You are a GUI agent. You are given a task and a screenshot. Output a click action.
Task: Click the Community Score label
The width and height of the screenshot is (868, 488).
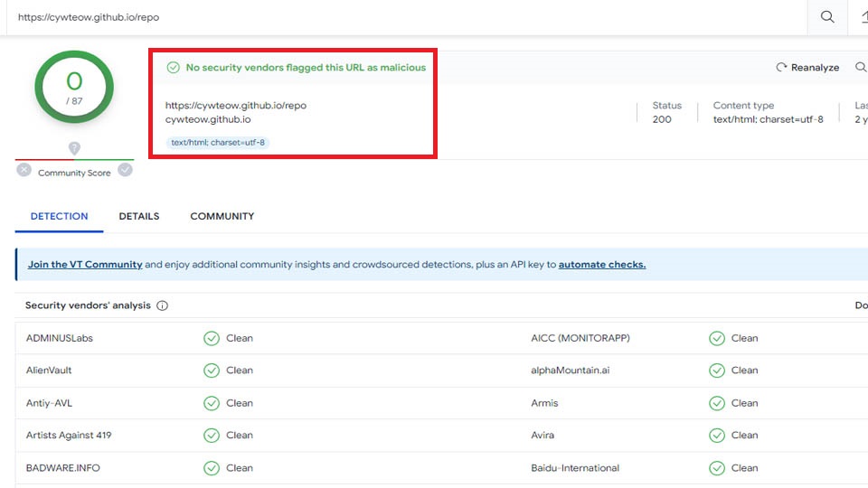(x=74, y=173)
